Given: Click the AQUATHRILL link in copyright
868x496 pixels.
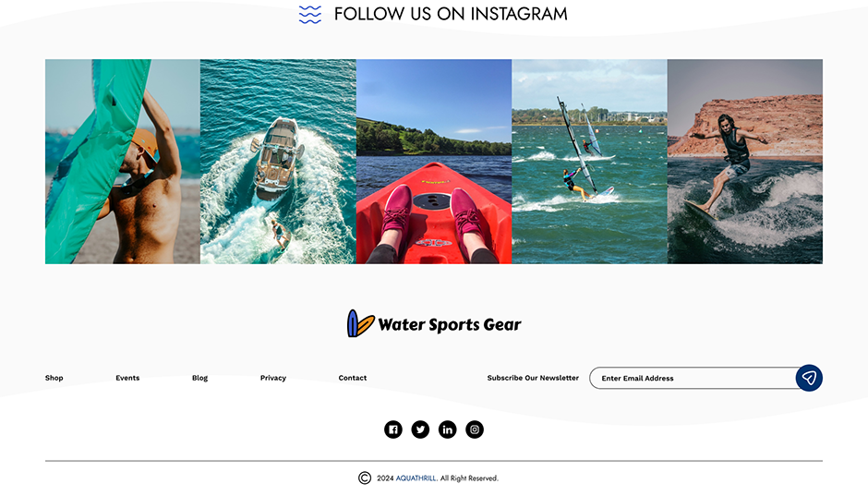Looking at the screenshot, I should click(416, 478).
